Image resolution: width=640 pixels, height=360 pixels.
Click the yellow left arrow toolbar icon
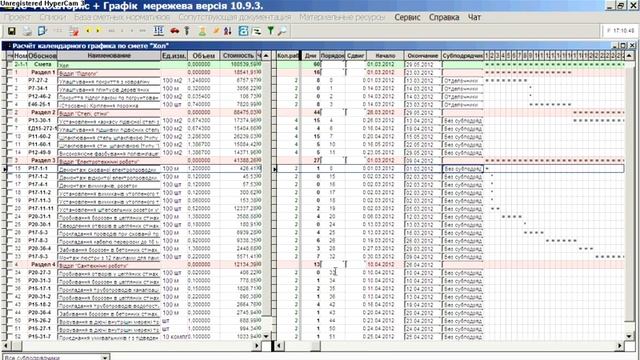[x=88, y=31]
